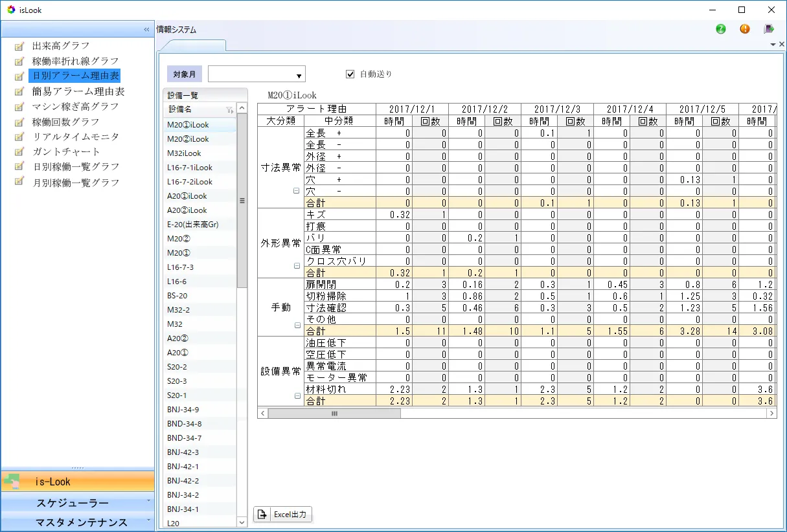Select BS-20 in equipment list
The image size is (787, 532).
[x=200, y=296]
